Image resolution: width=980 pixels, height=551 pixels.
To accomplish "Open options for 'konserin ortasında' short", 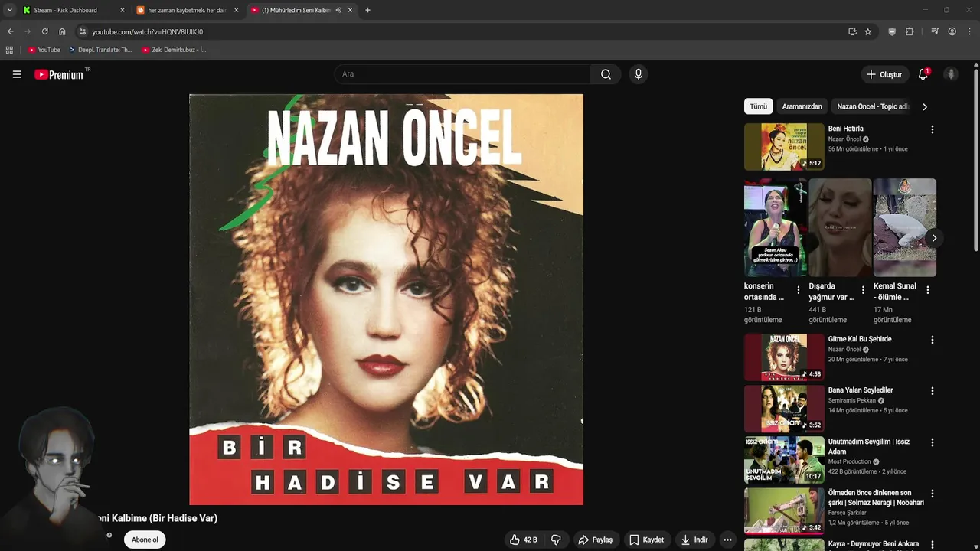I will click(799, 290).
